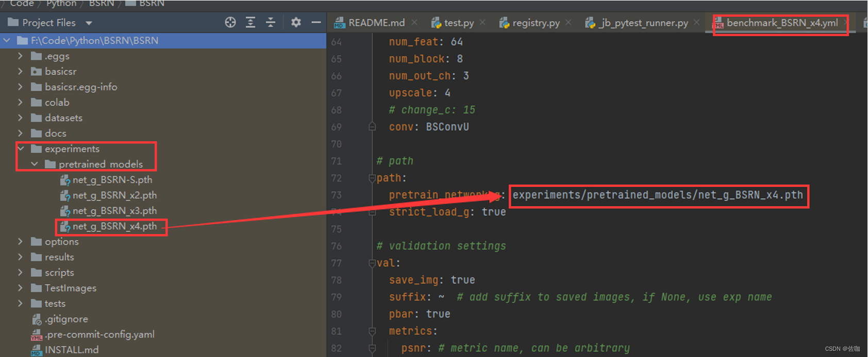Expand the scripts folder
Viewport: 868px width, 357px height.
tap(20, 272)
